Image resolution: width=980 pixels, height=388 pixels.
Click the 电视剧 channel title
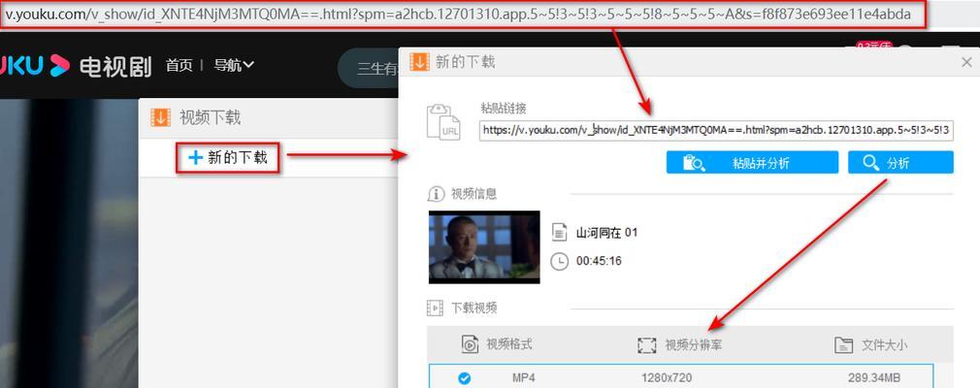tap(115, 66)
